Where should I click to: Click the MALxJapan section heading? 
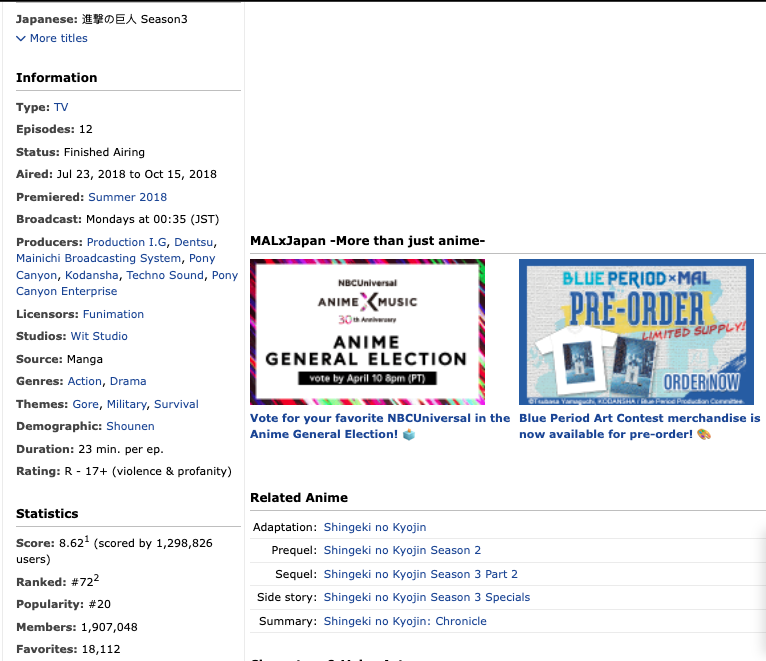pos(367,240)
